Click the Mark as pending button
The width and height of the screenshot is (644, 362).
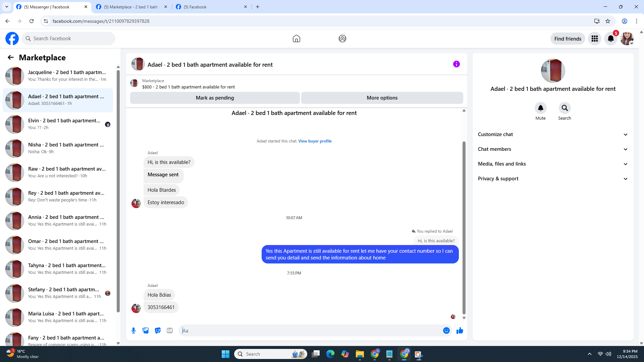pos(215,98)
